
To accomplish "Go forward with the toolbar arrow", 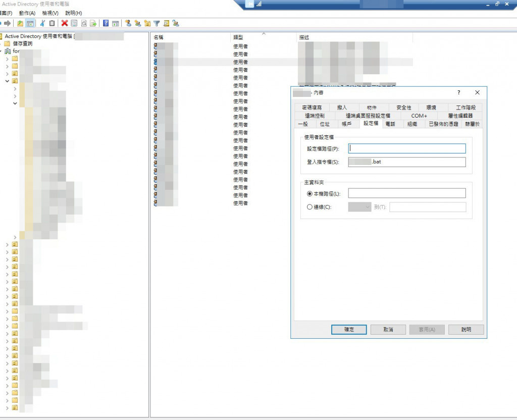I will tap(7, 23).
